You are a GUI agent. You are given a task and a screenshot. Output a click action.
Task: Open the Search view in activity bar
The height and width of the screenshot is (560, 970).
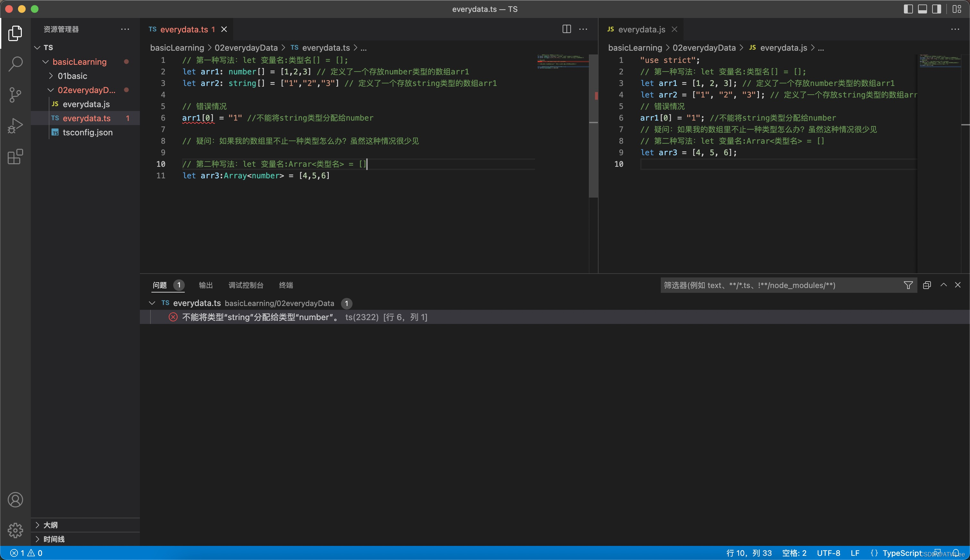[15, 64]
